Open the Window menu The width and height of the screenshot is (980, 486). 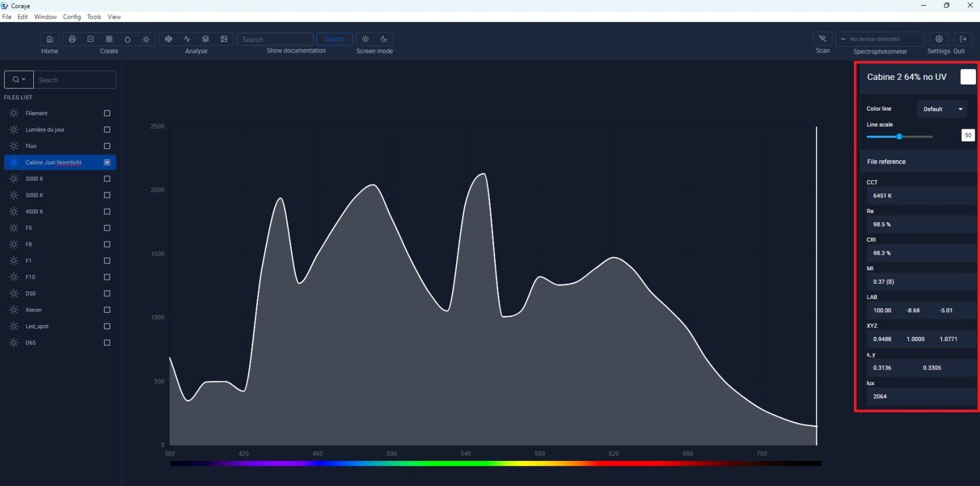click(45, 17)
